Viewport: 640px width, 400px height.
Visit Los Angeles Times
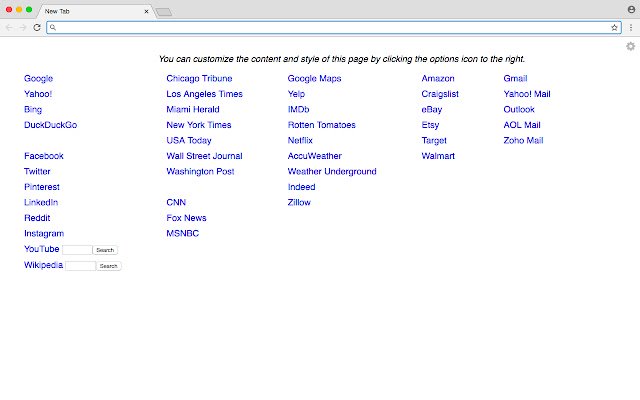204,94
